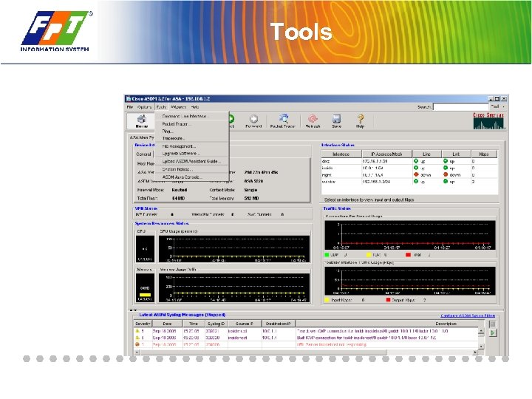Click the Syslog ID column header

216,324
